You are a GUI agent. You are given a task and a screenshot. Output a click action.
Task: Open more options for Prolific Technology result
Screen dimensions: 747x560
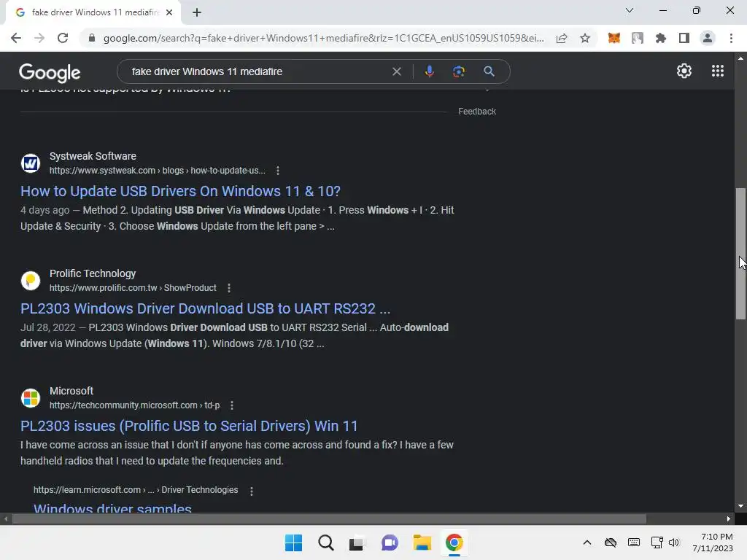click(229, 288)
